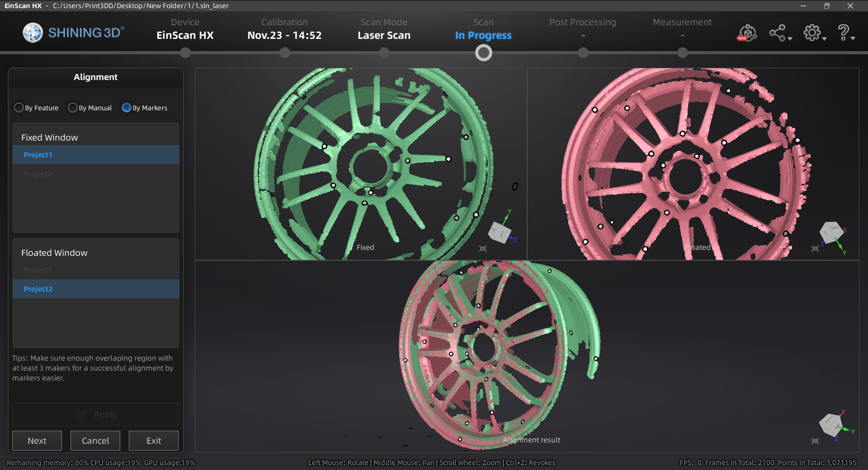Select the By Manual alignment option

pos(90,108)
